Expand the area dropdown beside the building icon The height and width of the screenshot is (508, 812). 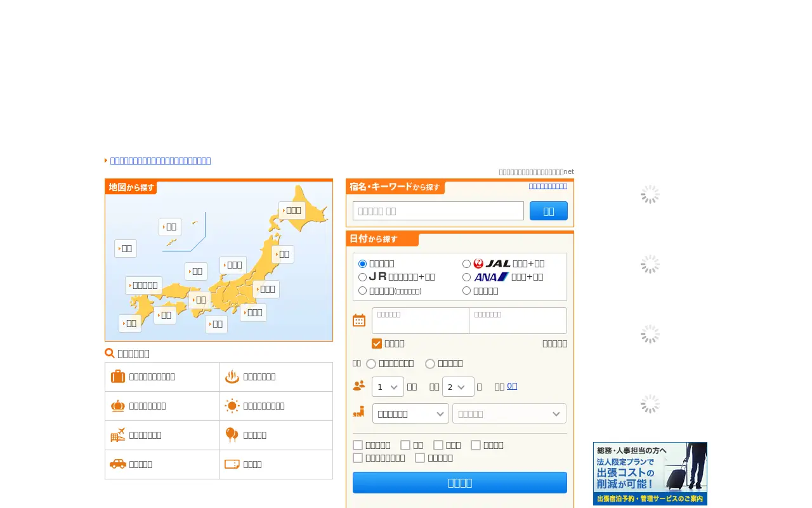(x=410, y=413)
